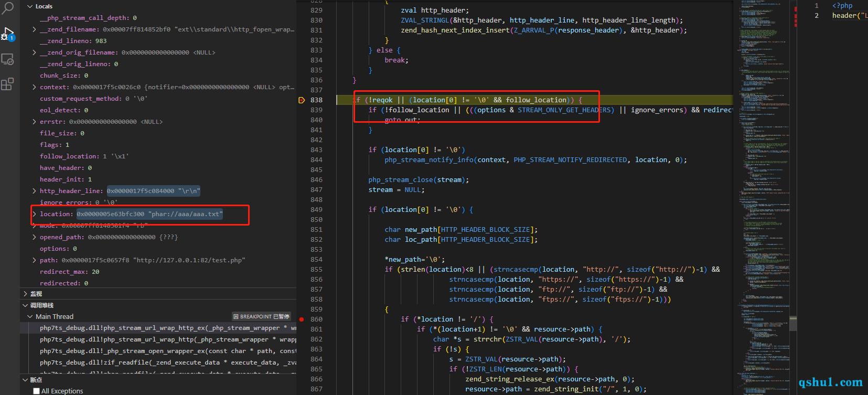Expand the __zend_orig_filename variable

coord(35,52)
